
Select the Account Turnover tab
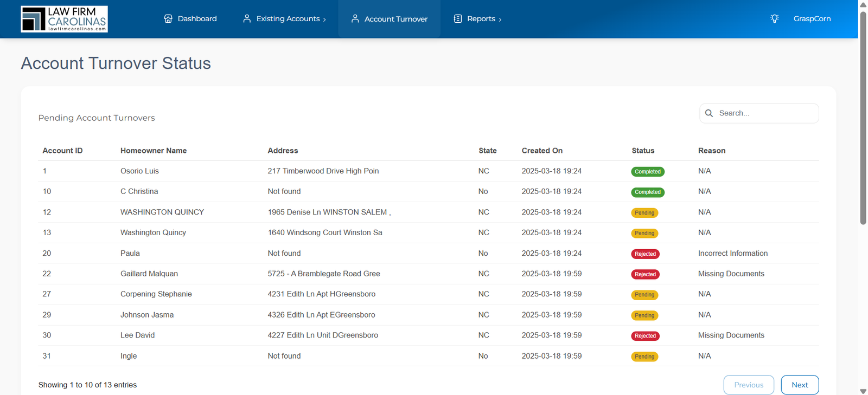pos(389,19)
